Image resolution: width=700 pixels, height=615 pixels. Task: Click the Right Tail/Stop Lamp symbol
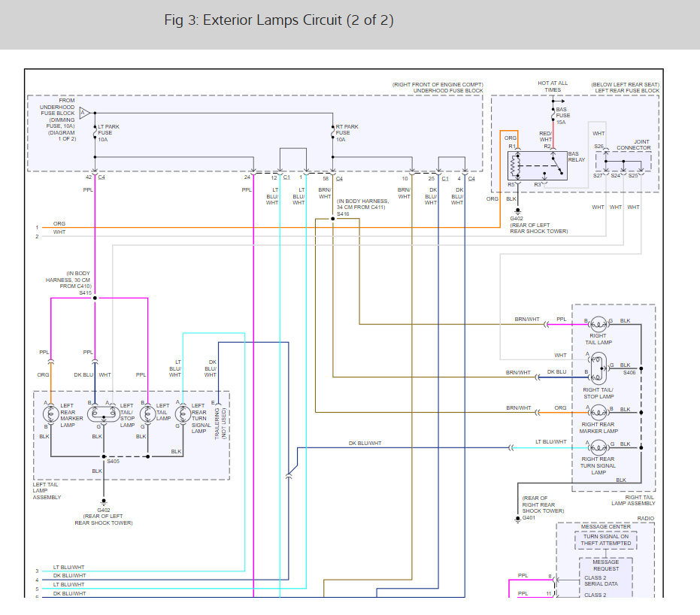(x=598, y=368)
